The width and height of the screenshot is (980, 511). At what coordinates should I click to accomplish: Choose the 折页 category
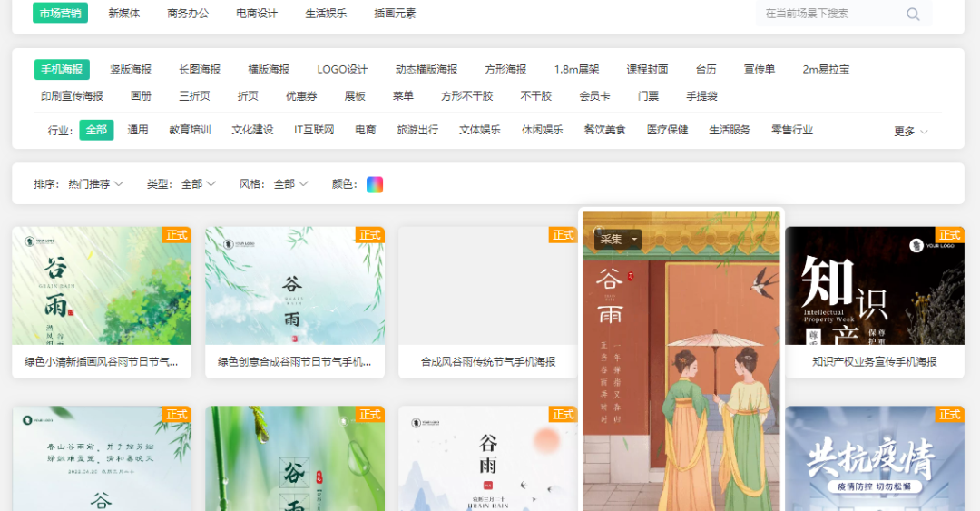[x=248, y=96]
